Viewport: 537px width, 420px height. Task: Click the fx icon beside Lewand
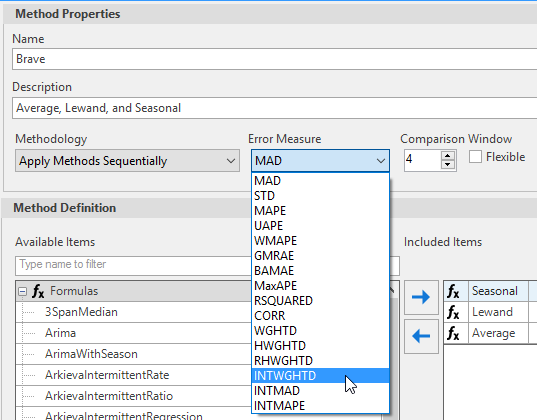click(x=453, y=312)
